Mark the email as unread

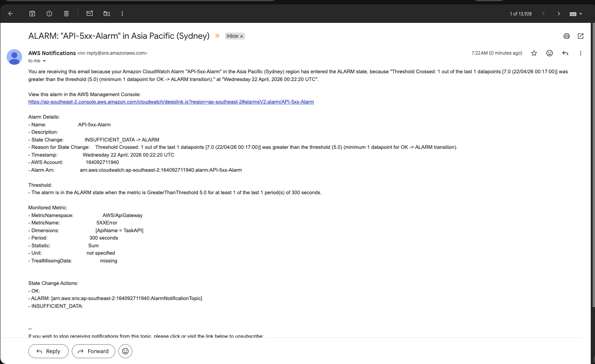tap(89, 13)
